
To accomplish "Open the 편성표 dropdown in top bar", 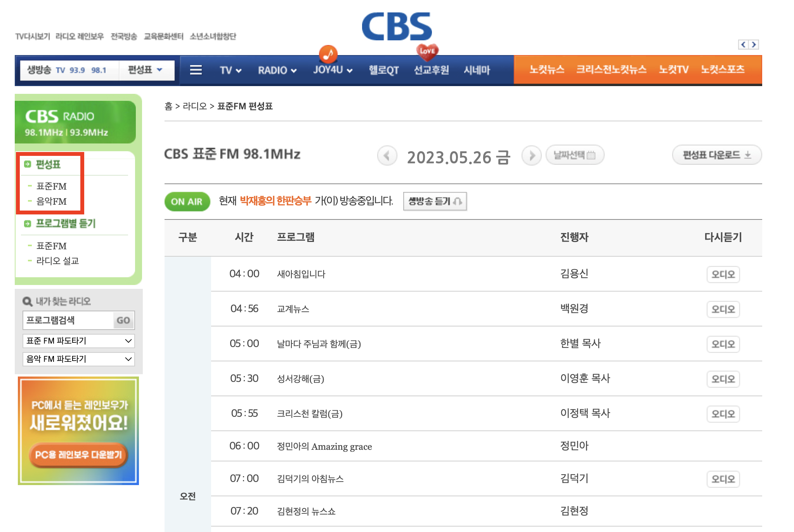I will [x=145, y=70].
